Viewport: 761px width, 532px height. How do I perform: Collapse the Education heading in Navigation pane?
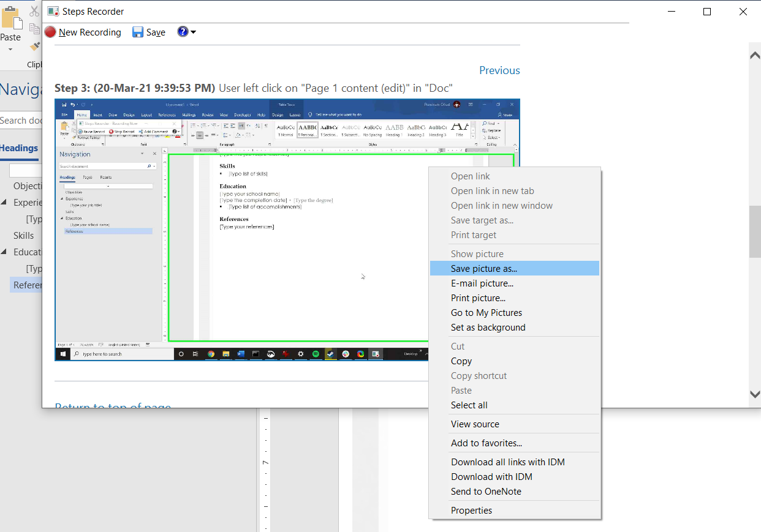4,252
